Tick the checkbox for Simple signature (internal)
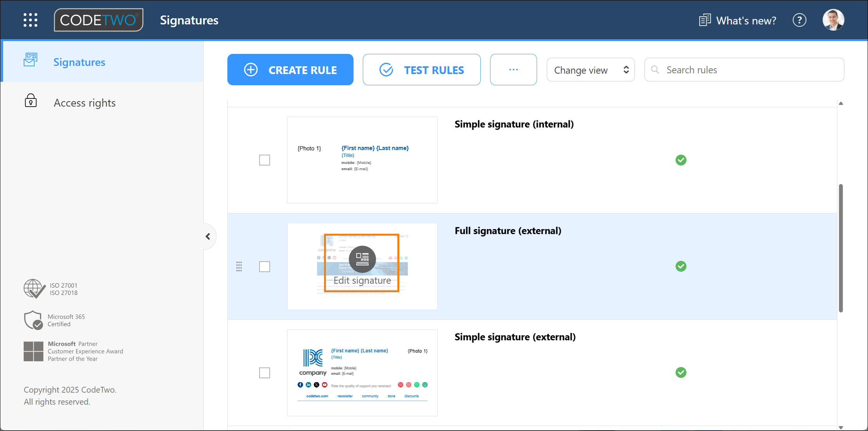The height and width of the screenshot is (431, 868). pos(265,160)
